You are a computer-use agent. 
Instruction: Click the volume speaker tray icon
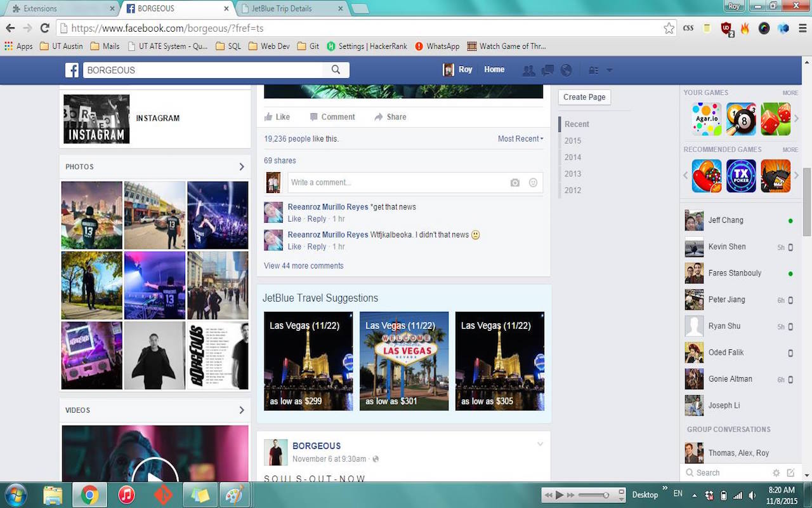coord(752,495)
